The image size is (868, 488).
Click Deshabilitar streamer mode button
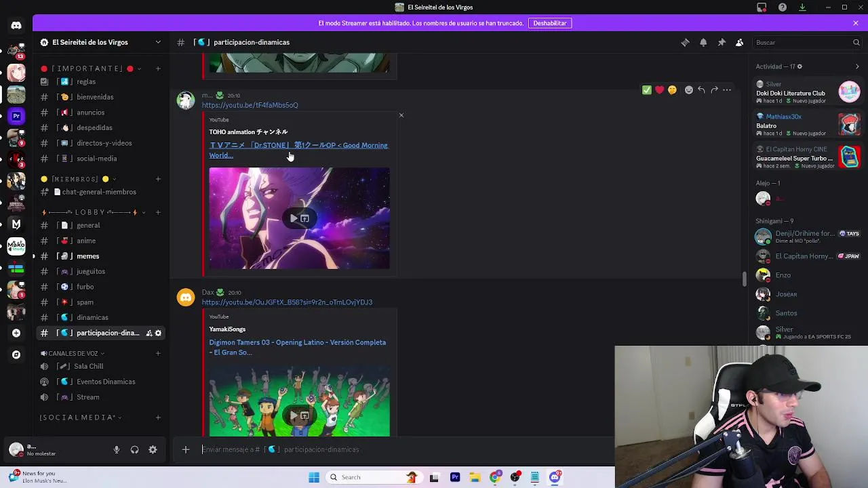click(x=550, y=23)
